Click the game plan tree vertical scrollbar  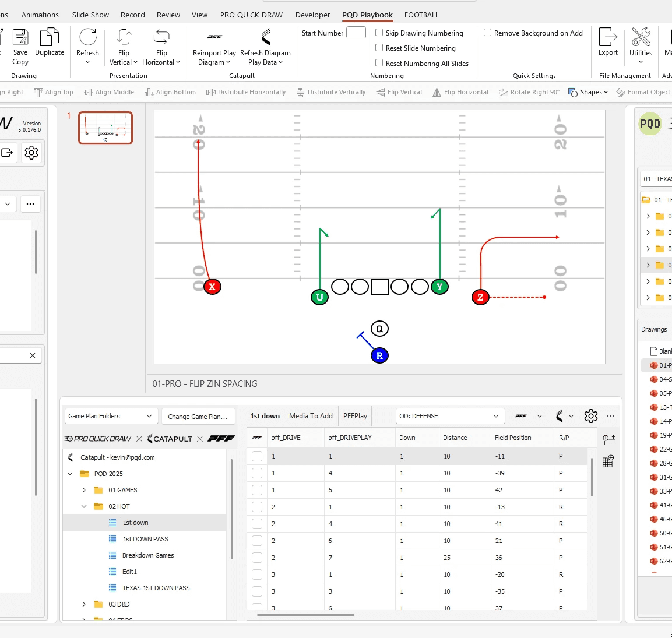(x=231, y=509)
